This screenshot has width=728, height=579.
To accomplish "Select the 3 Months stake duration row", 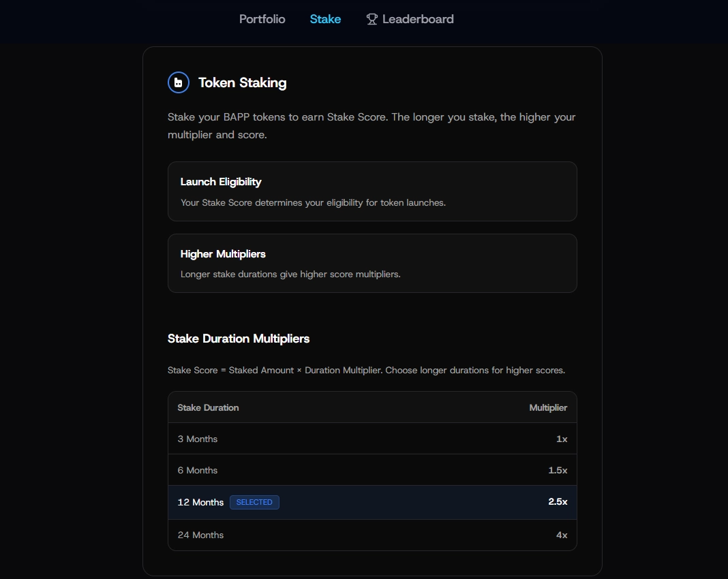I will coord(372,439).
